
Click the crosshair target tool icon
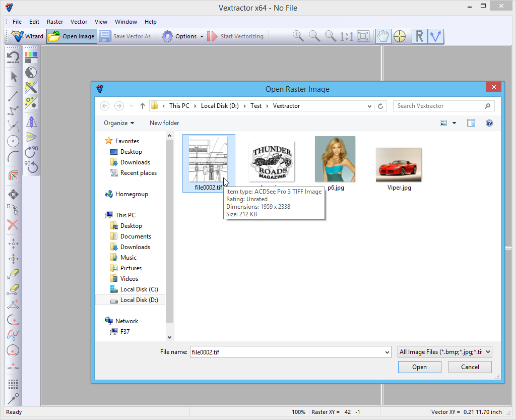click(400, 36)
